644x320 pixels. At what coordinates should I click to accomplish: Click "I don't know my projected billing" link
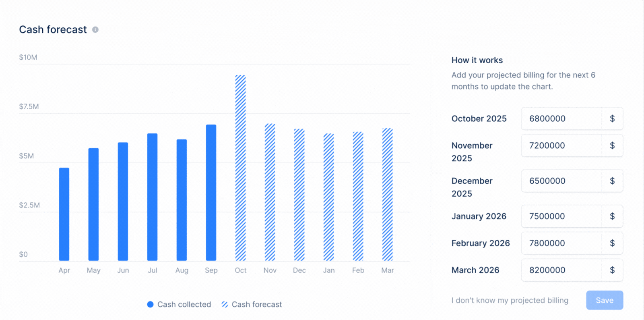point(510,300)
